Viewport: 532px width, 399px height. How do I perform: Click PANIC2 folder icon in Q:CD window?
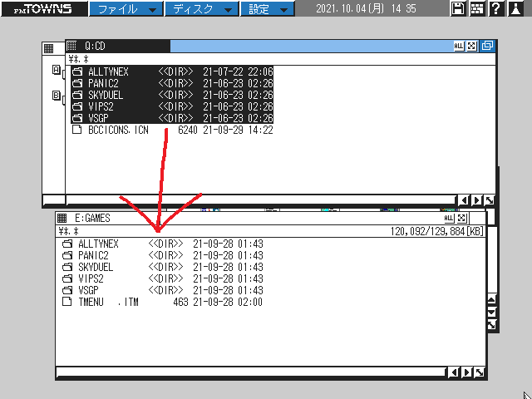pos(77,83)
